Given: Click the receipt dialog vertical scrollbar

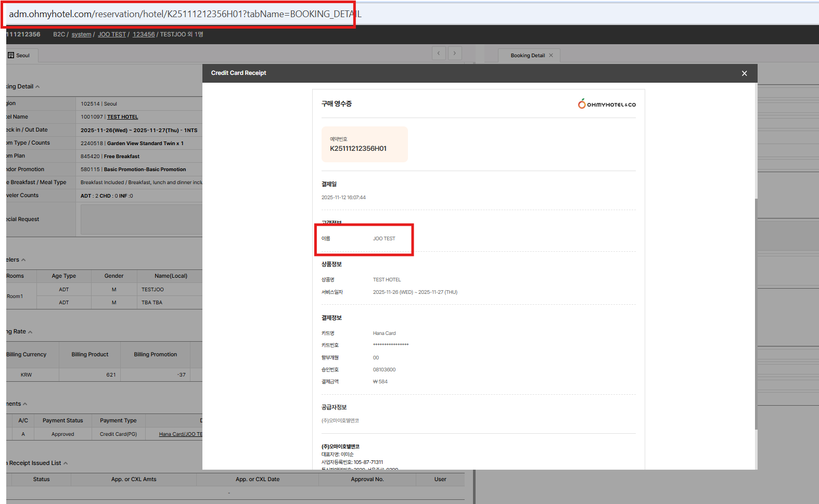Looking at the screenshot, I should point(756,312).
